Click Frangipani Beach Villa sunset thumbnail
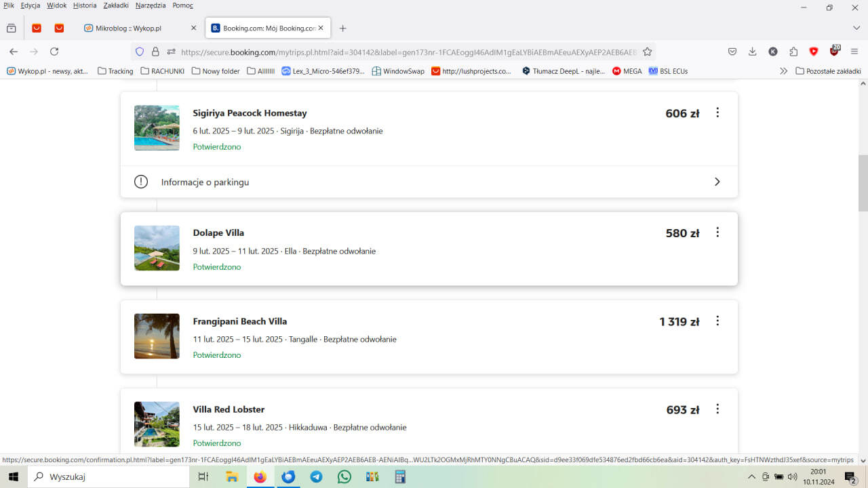Screen dimensions: 868x488 pos(157,335)
